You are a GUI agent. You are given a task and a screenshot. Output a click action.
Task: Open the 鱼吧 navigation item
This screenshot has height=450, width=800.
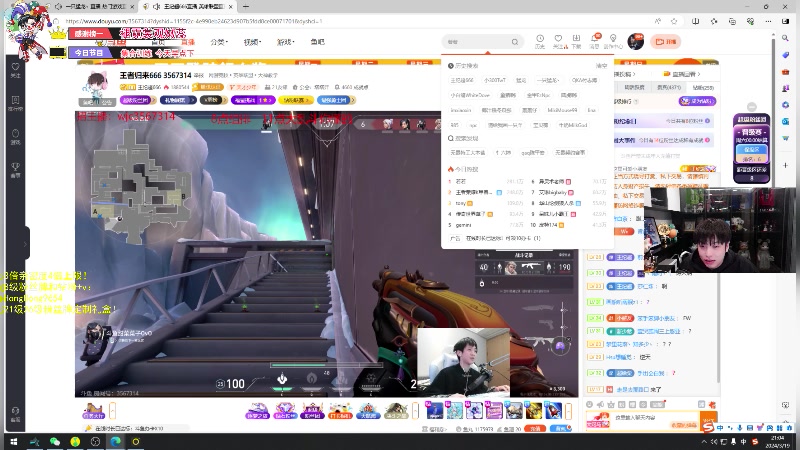point(317,42)
